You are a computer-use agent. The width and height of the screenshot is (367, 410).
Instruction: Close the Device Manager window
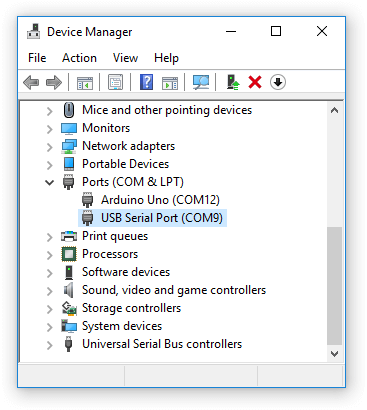click(x=322, y=31)
